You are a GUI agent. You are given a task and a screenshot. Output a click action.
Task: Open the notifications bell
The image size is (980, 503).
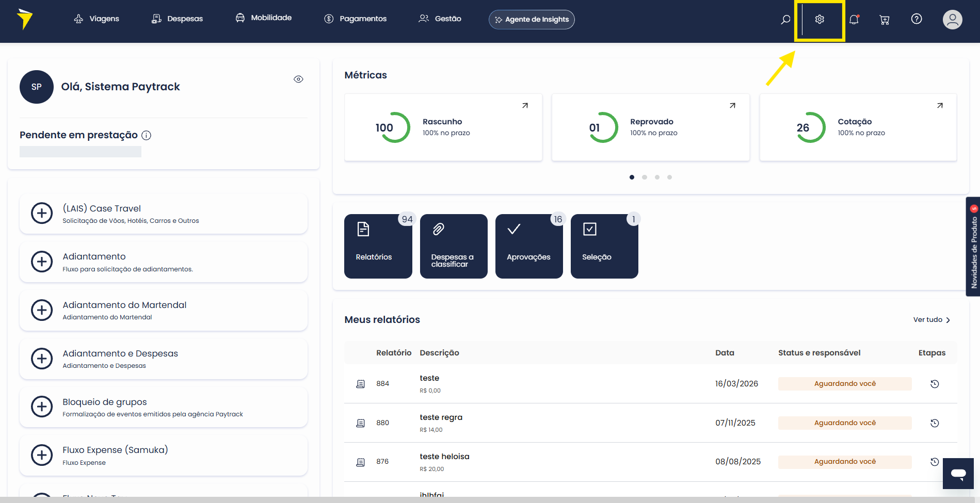pos(854,20)
